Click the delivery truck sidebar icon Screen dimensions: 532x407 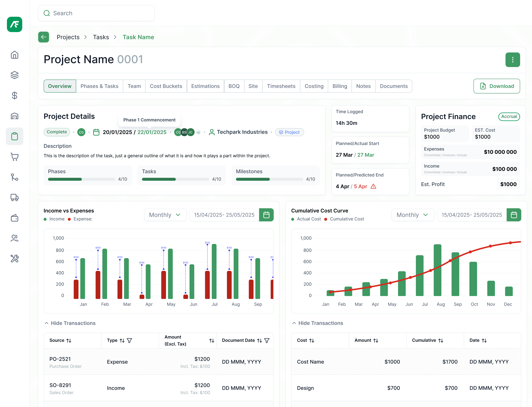pos(15,197)
